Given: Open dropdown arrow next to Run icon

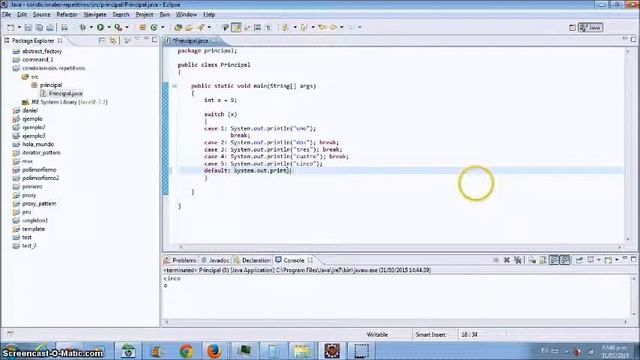Looking at the screenshot, I should click(x=109, y=27).
